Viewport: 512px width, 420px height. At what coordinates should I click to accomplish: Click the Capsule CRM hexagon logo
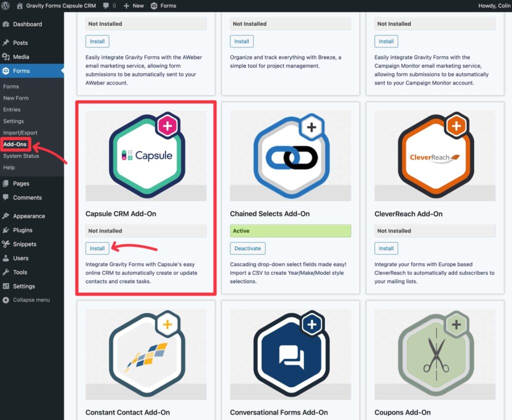click(145, 155)
